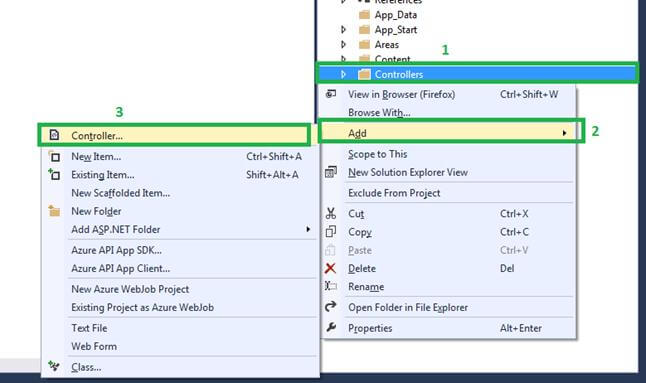The width and height of the screenshot is (646, 383).
Task: Click the Open Folder arrow icon
Action: click(330, 307)
